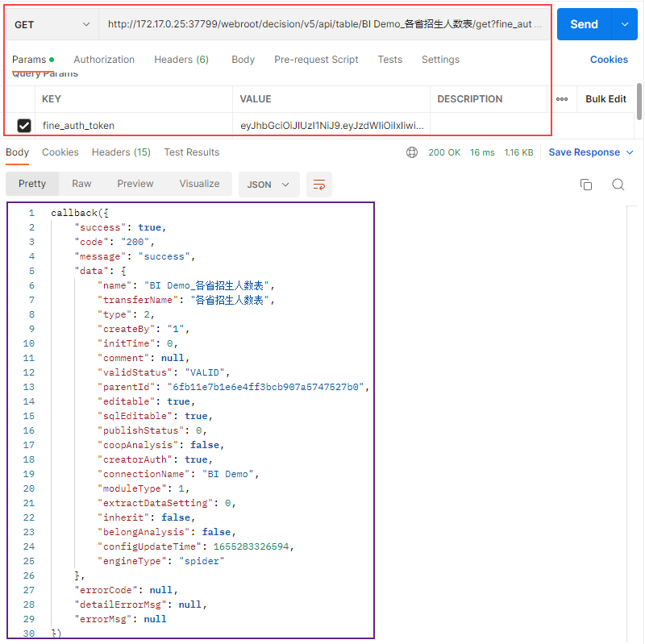Click the wrap lines icon
This screenshot has width=645, height=644.
point(319,185)
